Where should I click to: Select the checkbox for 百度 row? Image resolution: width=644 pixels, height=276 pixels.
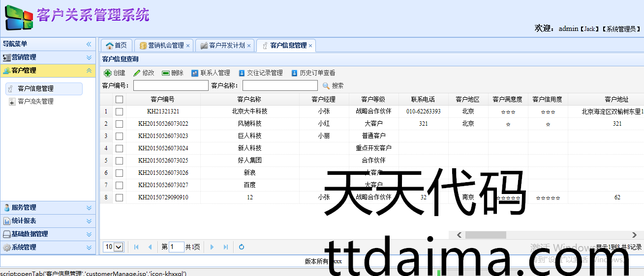pos(119,185)
